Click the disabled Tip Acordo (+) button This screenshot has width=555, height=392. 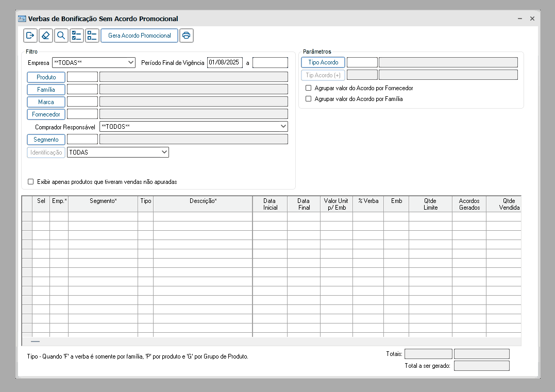[323, 75]
